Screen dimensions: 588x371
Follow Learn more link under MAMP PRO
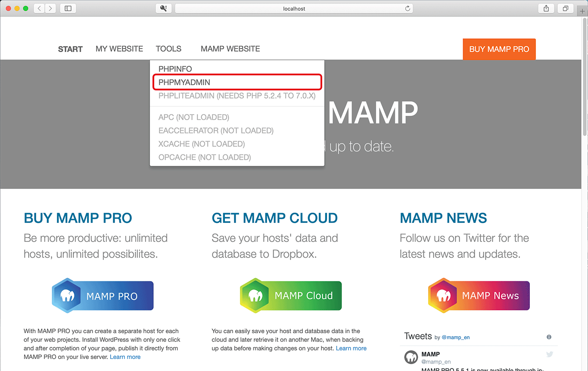(125, 357)
